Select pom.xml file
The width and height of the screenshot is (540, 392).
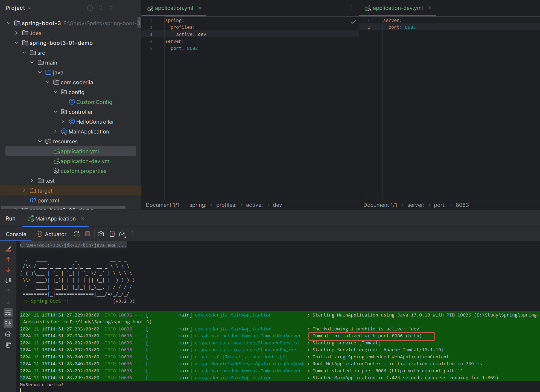48,201
